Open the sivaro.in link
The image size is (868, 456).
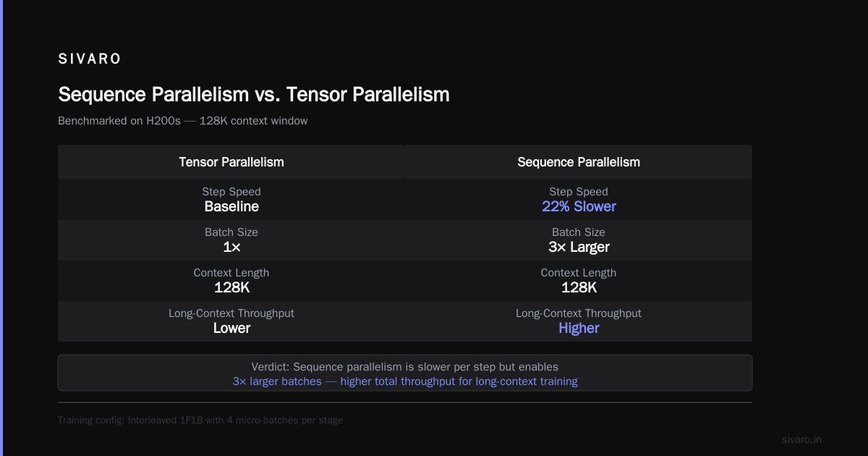click(801, 439)
